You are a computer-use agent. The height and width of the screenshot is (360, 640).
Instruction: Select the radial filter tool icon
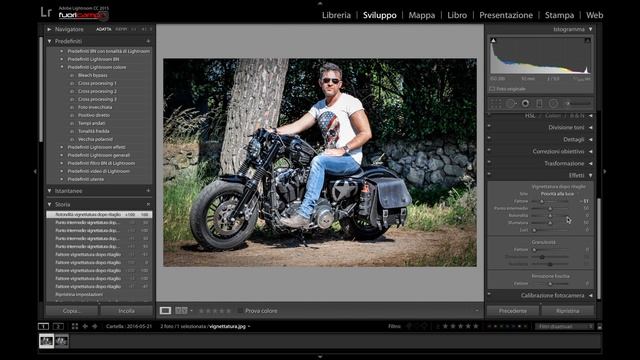click(553, 104)
